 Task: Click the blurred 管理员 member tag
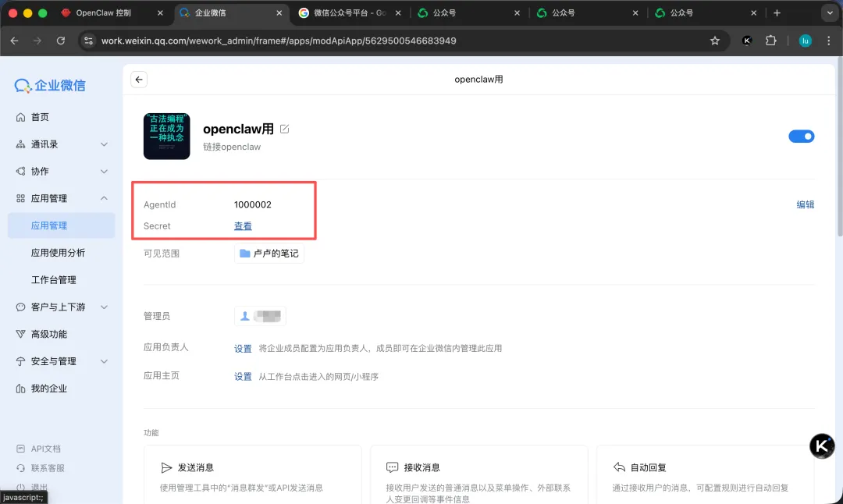[x=260, y=316]
